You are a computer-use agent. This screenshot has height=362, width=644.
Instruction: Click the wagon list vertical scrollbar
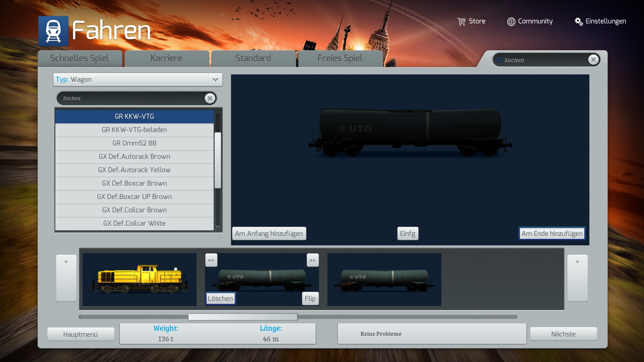(x=218, y=160)
